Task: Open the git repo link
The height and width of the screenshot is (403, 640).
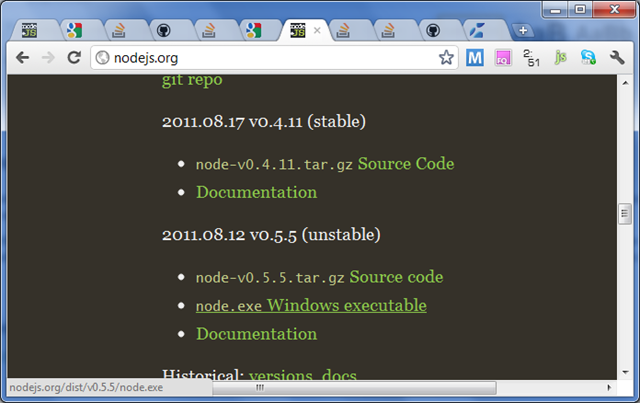Action: tap(192, 80)
